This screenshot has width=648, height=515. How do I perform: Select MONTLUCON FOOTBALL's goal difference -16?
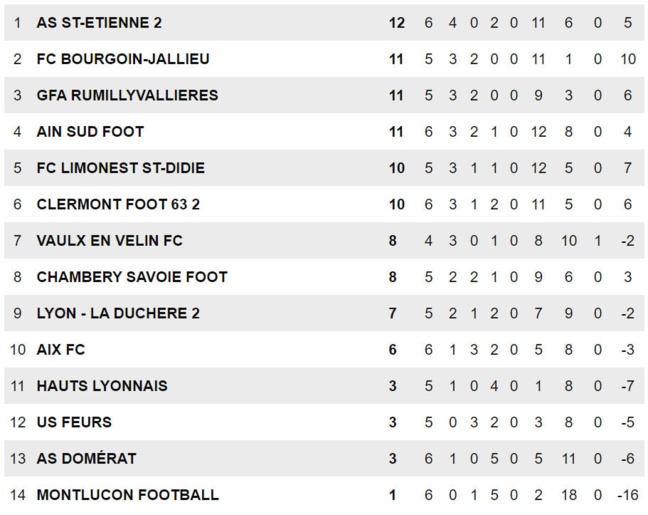[x=628, y=495]
